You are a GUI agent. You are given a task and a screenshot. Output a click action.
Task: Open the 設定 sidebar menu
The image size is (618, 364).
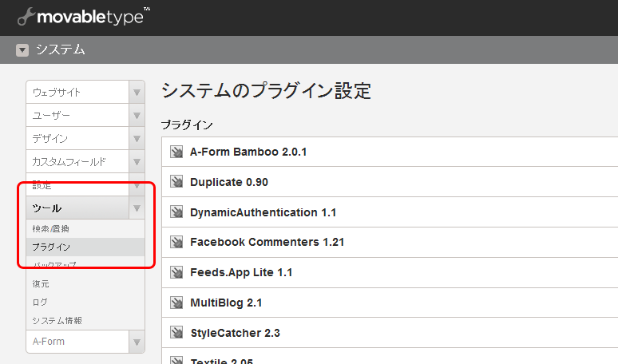[77, 184]
